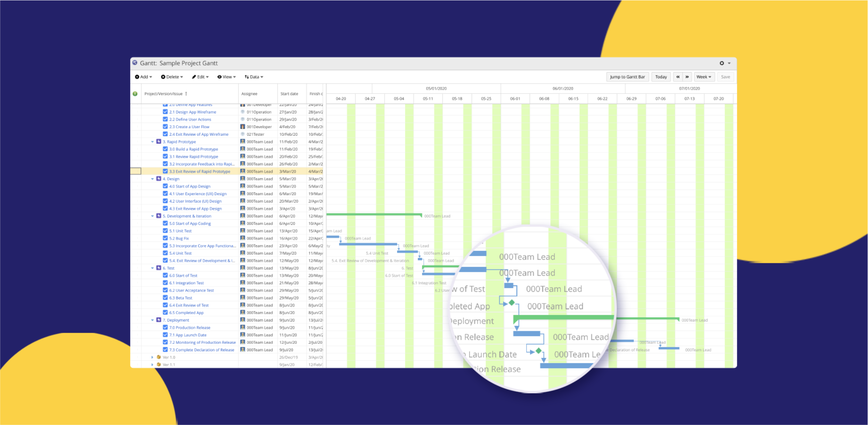Click task icon for 2.1 Design App Wireframe
This screenshot has height=425, width=868.
click(x=165, y=112)
